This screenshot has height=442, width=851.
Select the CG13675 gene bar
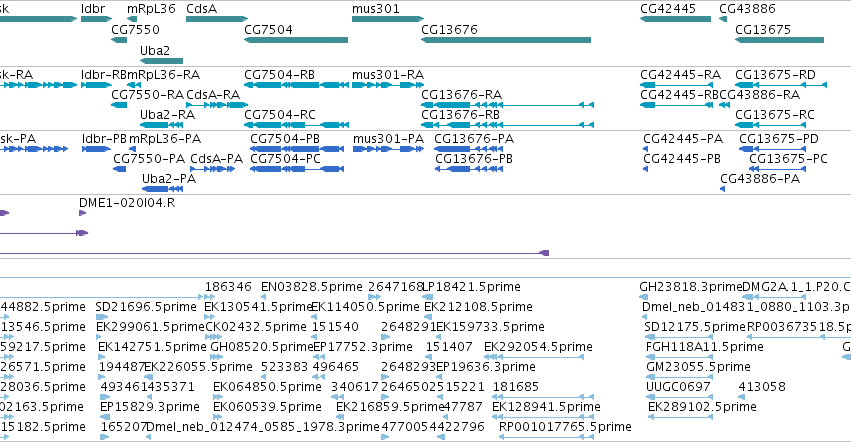[x=779, y=40]
